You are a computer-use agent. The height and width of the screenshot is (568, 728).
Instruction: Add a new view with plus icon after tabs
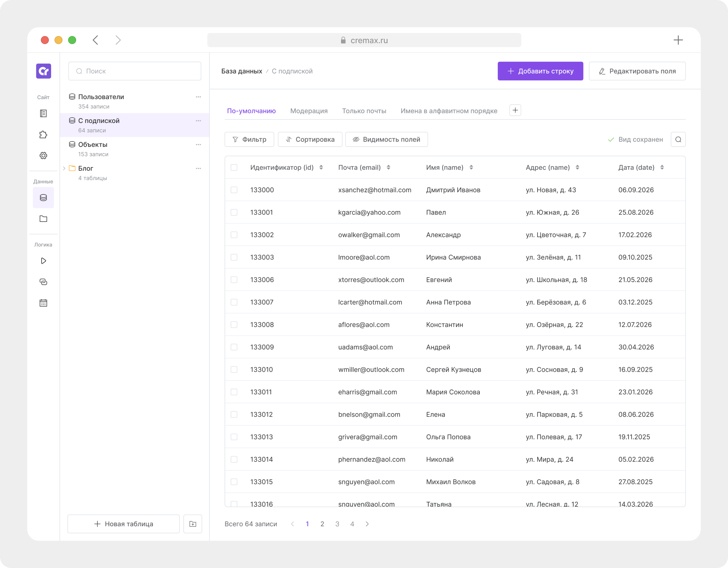(515, 110)
